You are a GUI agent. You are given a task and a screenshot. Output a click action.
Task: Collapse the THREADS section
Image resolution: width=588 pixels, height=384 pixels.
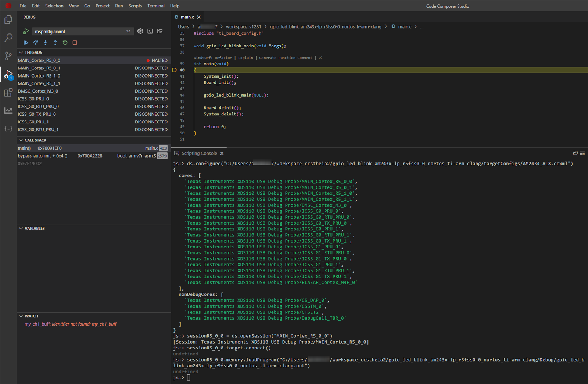coord(21,53)
